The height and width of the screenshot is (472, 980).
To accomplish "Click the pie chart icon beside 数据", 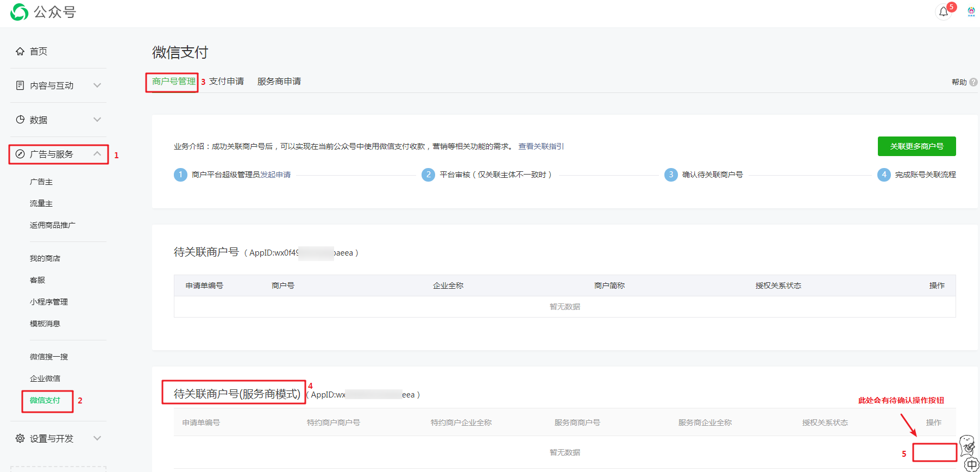I will (x=20, y=120).
